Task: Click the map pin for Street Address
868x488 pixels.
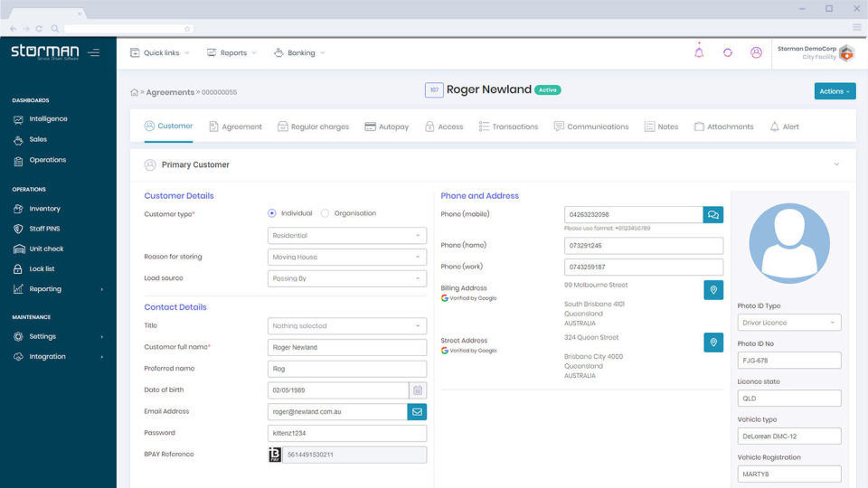Action: [713, 343]
